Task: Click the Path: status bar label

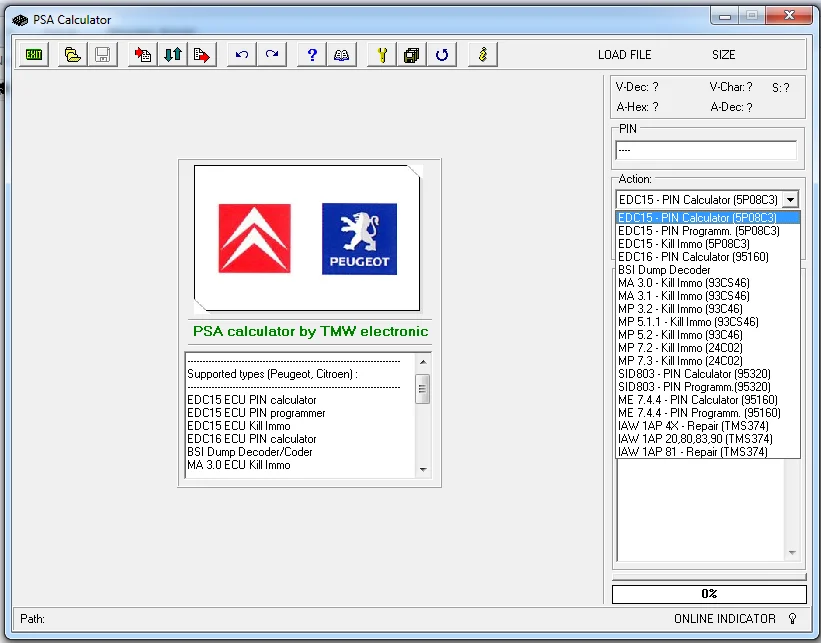Action: click(32, 619)
